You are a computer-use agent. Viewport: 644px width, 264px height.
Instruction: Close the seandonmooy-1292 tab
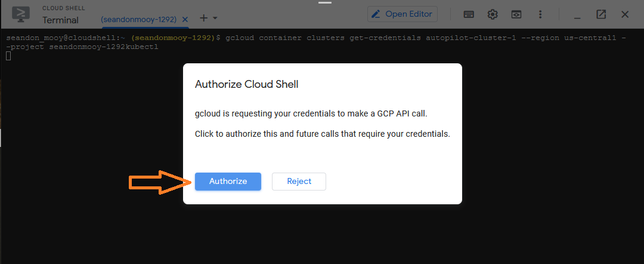click(x=185, y=19)
